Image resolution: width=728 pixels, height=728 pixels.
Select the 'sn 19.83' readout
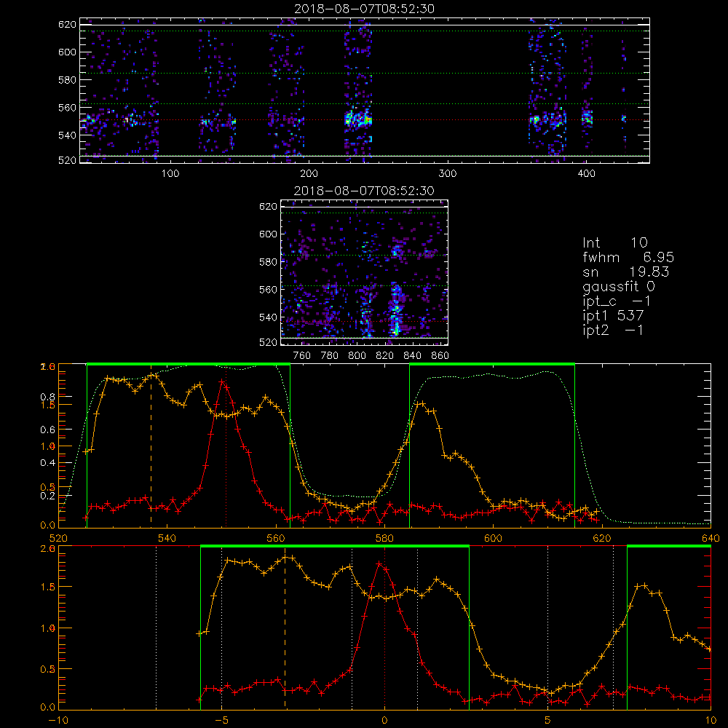click(625, 272)
